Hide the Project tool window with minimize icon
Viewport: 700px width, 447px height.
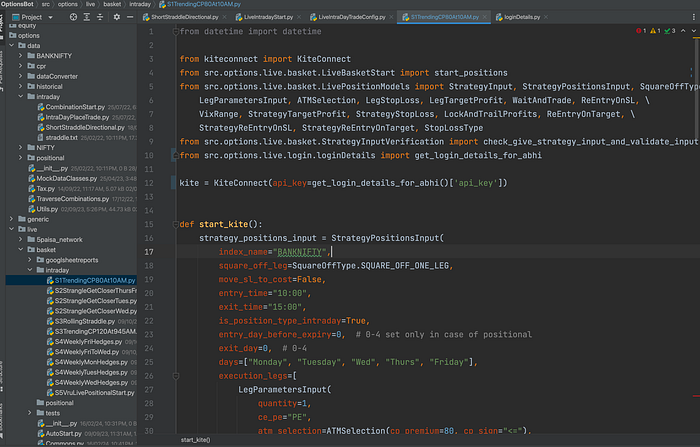(131, 18)
